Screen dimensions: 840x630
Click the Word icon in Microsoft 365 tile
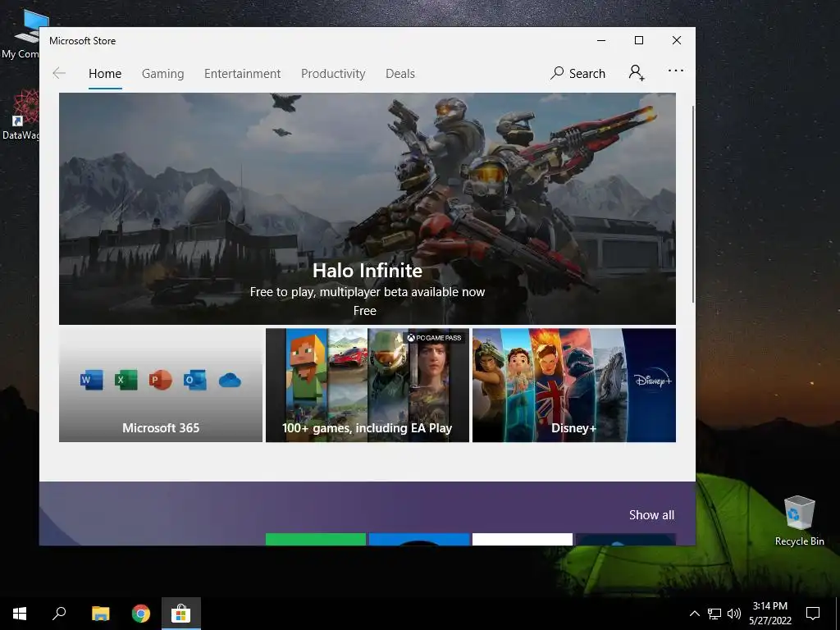(x=92, y=380)
